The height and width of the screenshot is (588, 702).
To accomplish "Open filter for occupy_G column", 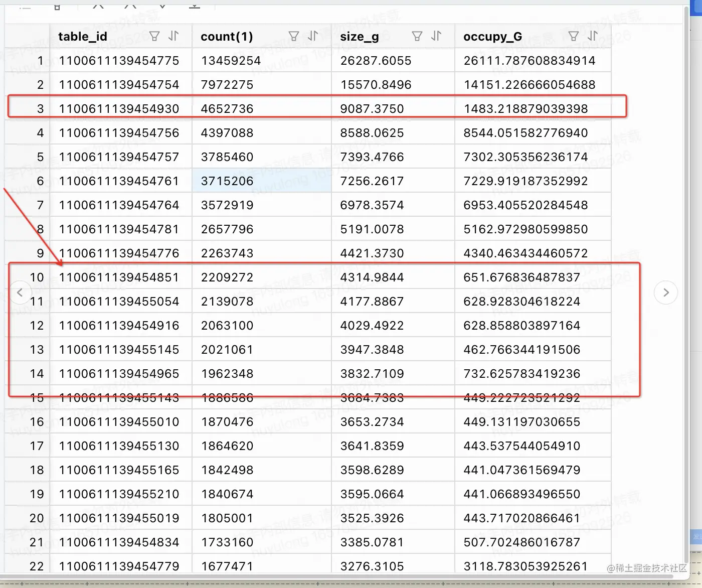I will click(x=574, y=36).
